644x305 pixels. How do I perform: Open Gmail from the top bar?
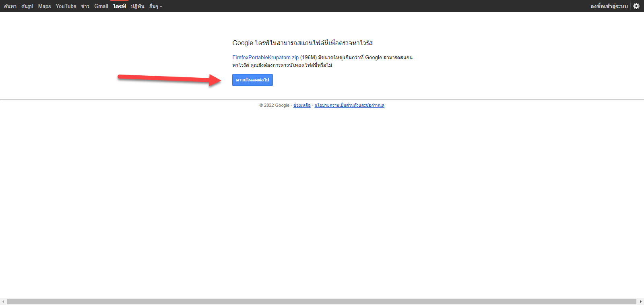coord(101,6)
